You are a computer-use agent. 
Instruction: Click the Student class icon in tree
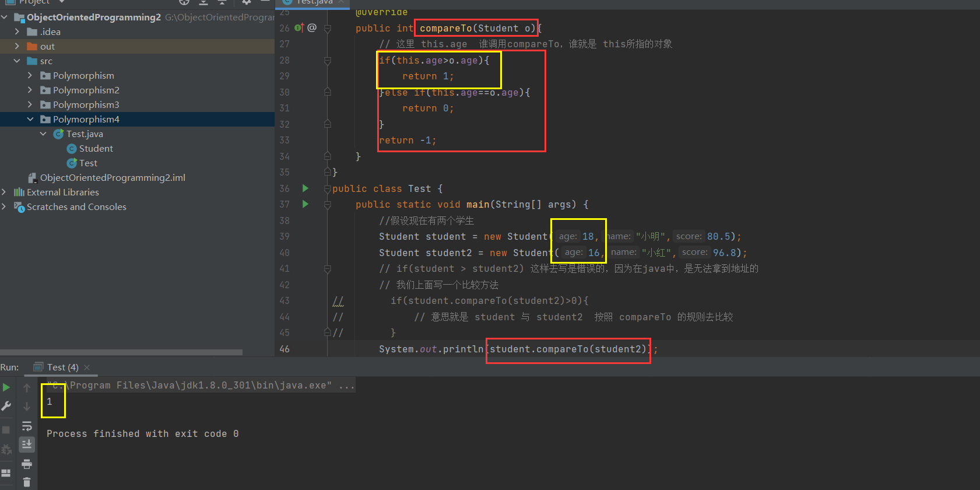[72, 149]
